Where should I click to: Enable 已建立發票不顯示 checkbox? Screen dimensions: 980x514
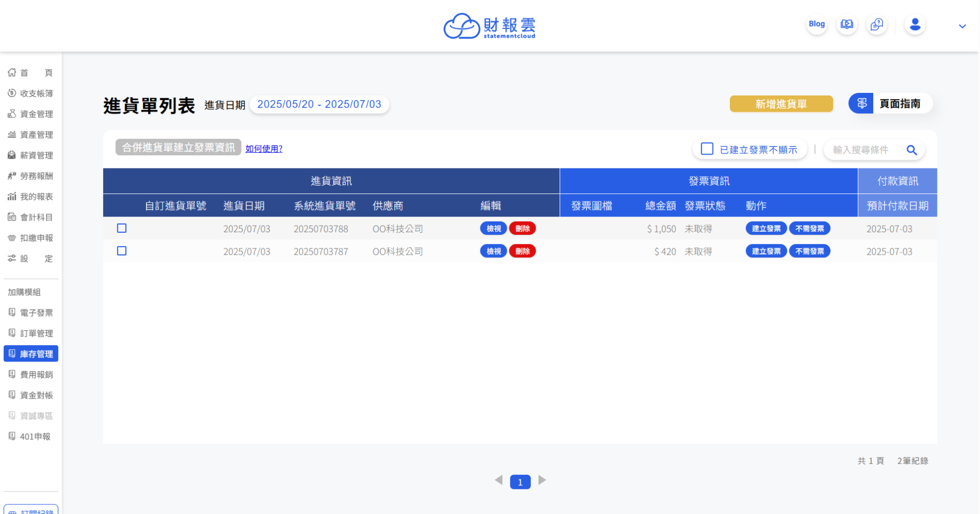pos(707,149)
